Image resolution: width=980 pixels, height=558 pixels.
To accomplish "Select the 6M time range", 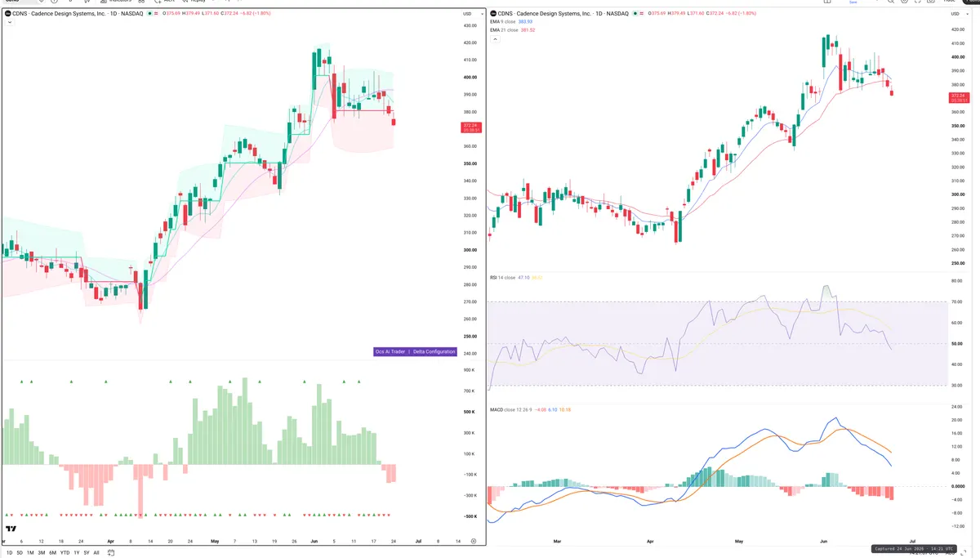I will (x=52, y=553).
